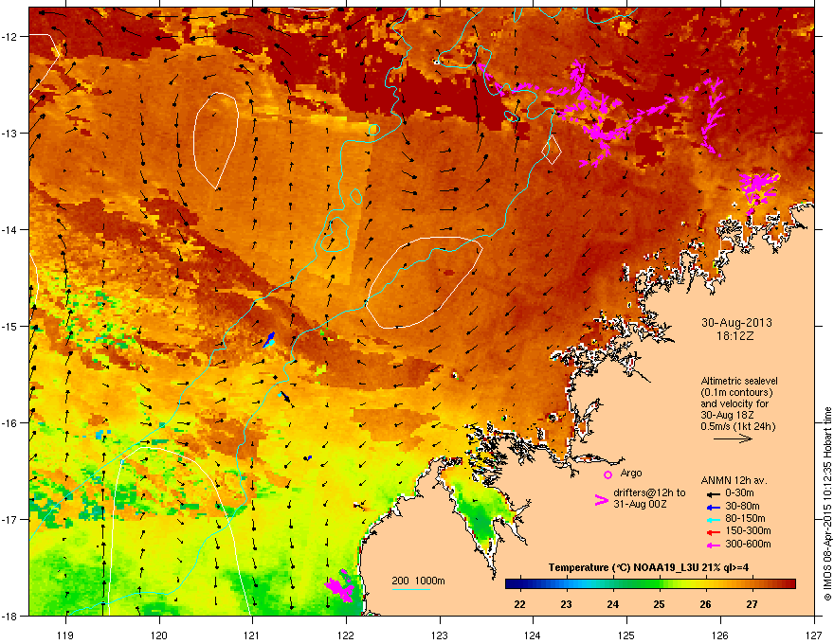This screenshot has width=834, height=644.
Task: Click the '150-300m' depth label
Action: pyautogui.click(x=748, y=530)
